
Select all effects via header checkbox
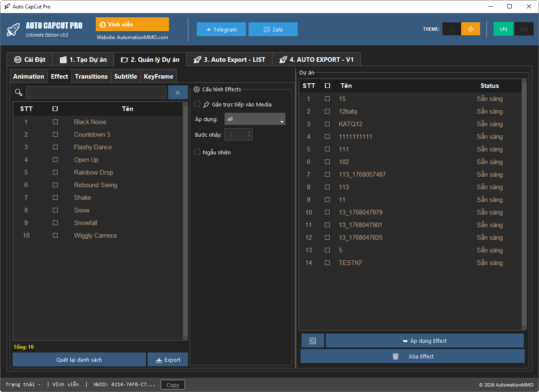click(x=55, y=109)
